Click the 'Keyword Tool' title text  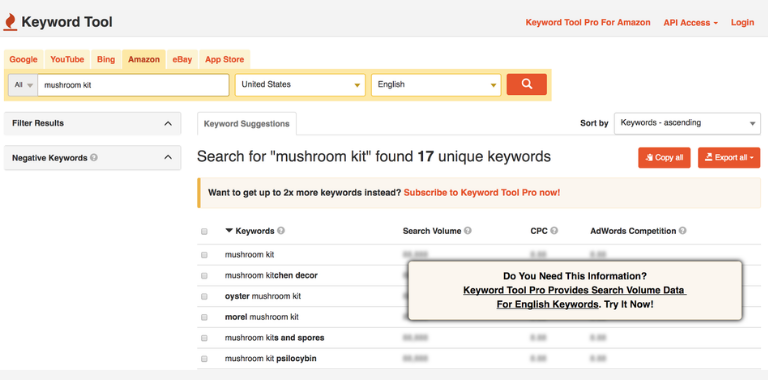click(67, 22)
